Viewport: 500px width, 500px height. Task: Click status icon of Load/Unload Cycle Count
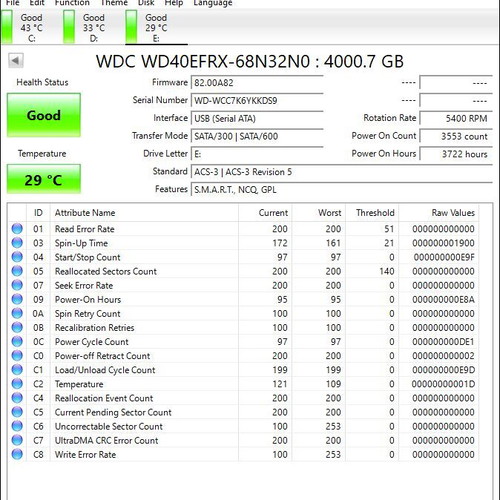(x=17, y=370)
